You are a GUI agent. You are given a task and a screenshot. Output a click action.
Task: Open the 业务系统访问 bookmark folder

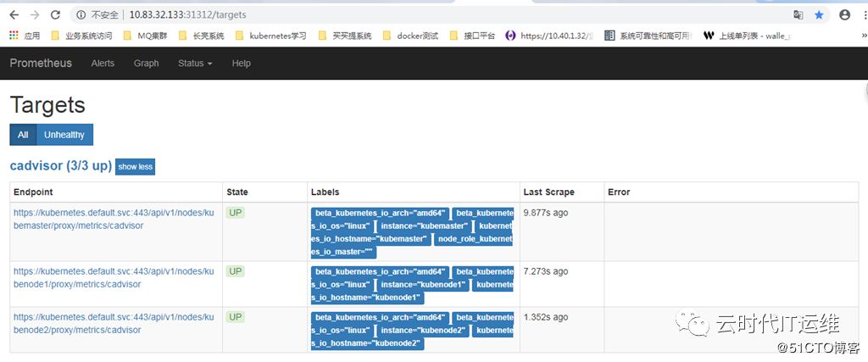(x=81, y=36)
